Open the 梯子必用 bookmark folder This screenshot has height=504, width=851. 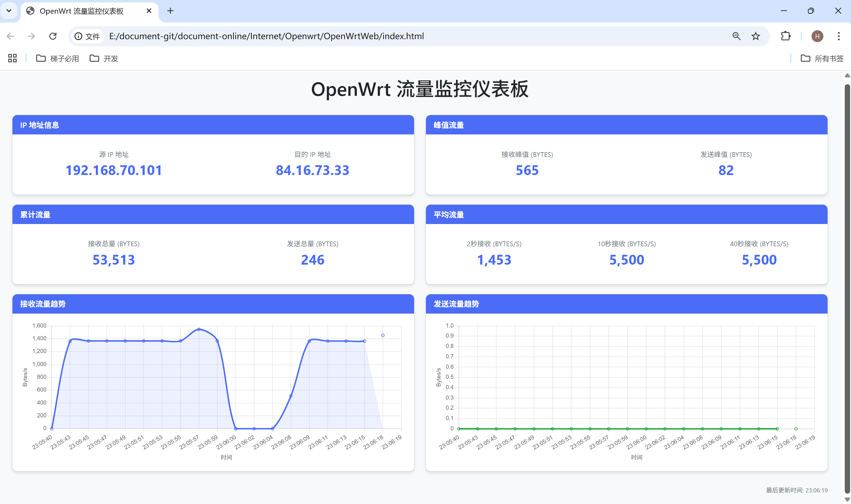[57, 58]
